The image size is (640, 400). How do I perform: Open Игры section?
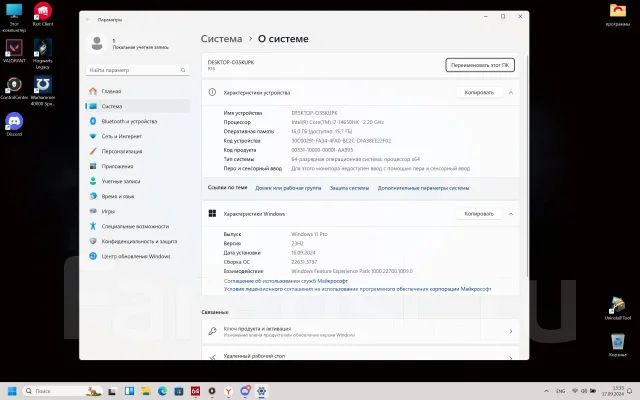pos(137,211)
